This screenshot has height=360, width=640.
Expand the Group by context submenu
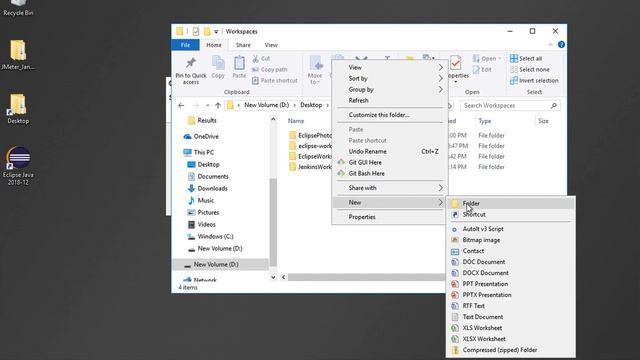389,89
